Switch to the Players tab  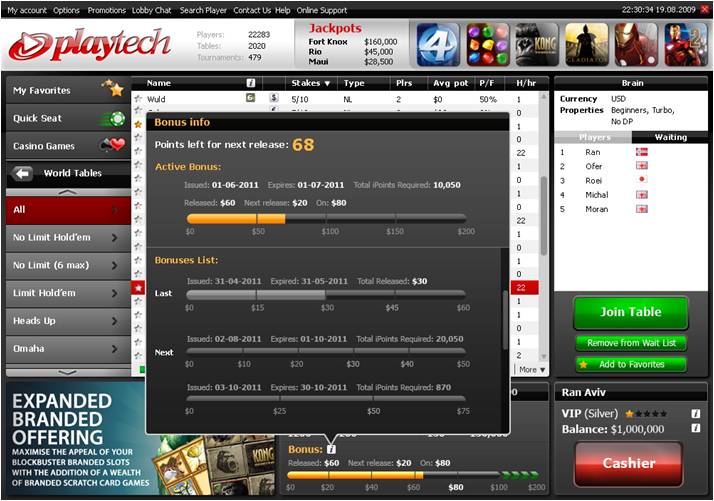[x=593, y=137]
